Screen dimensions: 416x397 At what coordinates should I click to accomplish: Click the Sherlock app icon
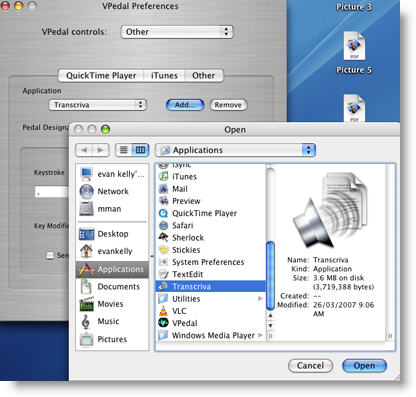pyautogui.click(x=163, y=237)
